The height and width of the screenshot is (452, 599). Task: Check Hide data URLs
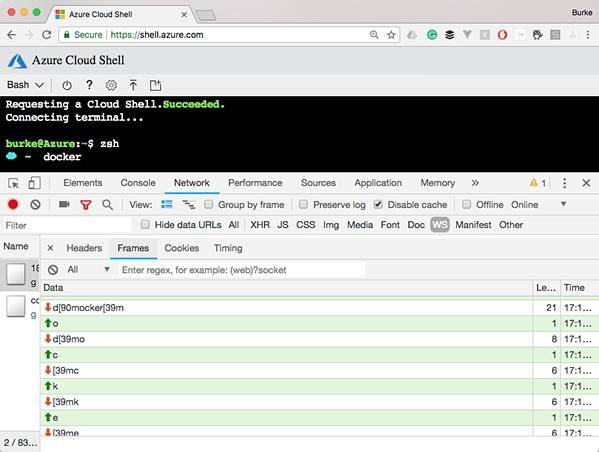click(145, 224)
